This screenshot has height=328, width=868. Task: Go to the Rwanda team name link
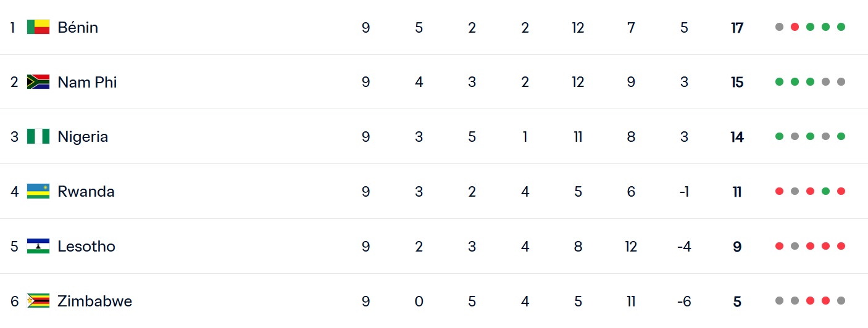(x=86, y=191)
